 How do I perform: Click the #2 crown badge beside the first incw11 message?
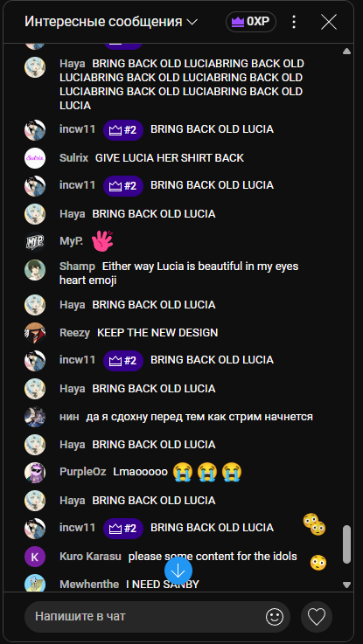[x=123, y=130]
